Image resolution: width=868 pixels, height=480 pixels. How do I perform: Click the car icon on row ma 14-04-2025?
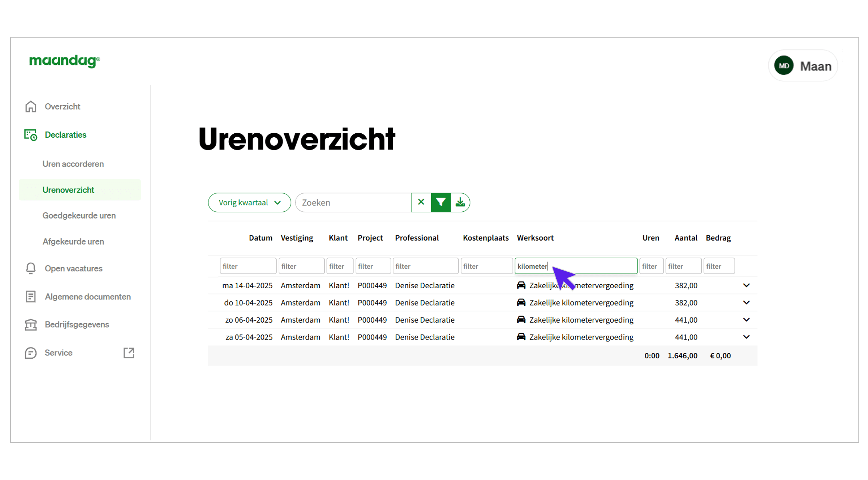point(521,285)
